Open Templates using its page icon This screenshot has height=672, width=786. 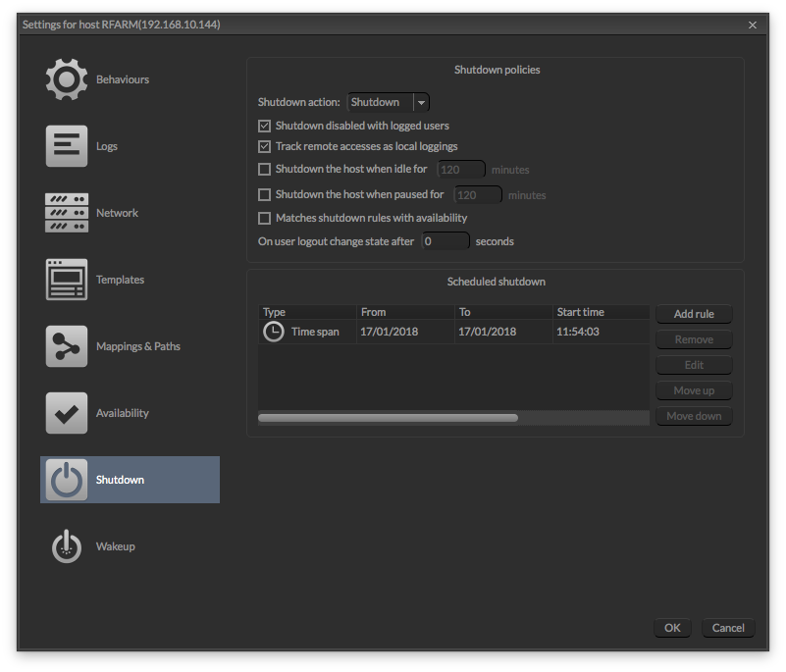[66, 279]
